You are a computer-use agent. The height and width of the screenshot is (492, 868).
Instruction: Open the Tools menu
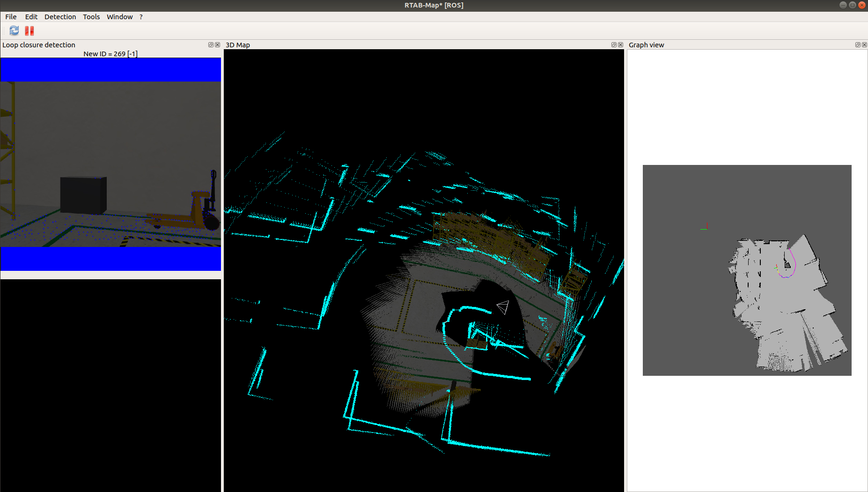coord(91,16)
